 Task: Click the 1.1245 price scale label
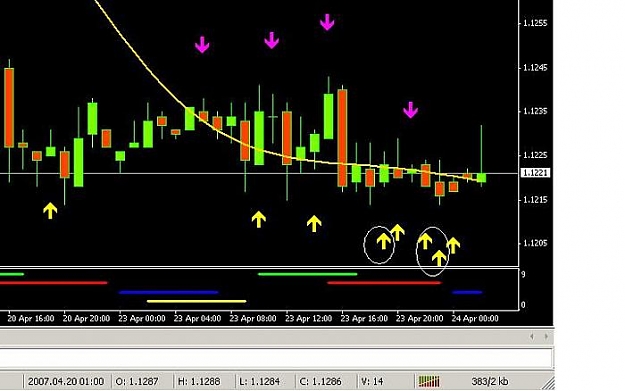(535, 68)
